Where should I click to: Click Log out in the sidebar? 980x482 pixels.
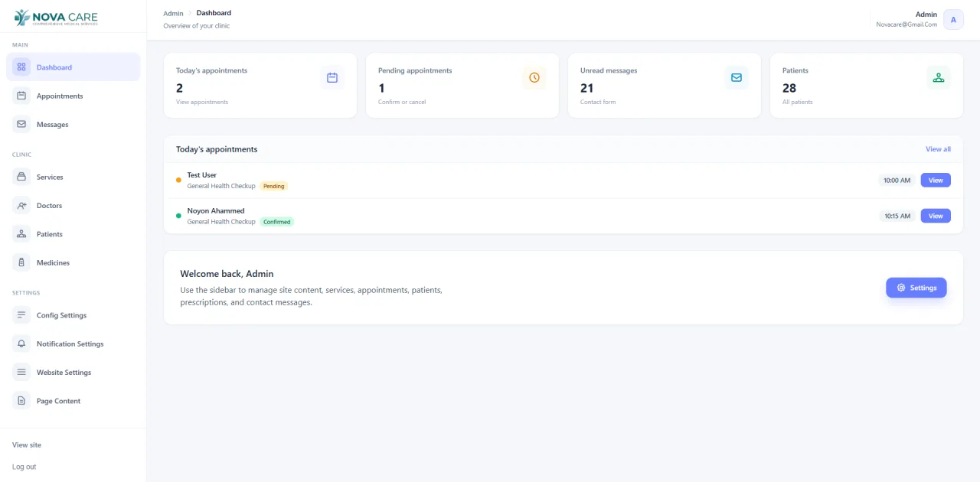[24, 467]
